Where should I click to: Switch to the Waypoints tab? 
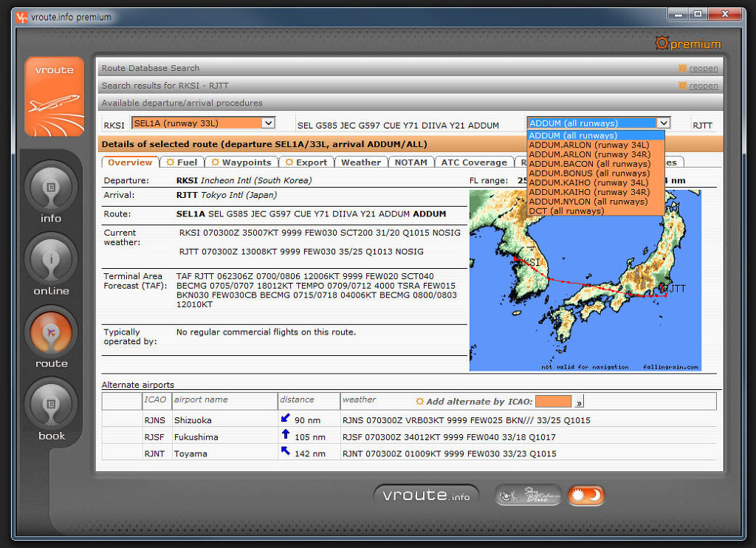point(241,162)
